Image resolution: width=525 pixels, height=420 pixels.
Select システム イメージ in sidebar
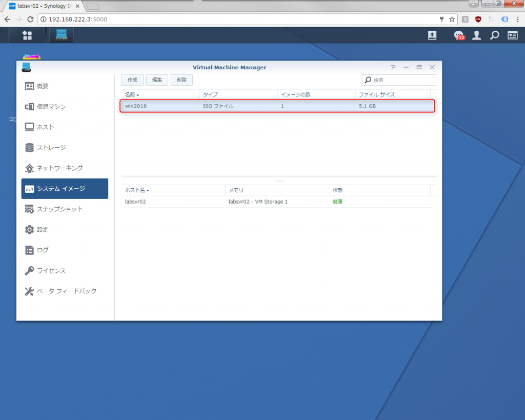pos(65,189)
